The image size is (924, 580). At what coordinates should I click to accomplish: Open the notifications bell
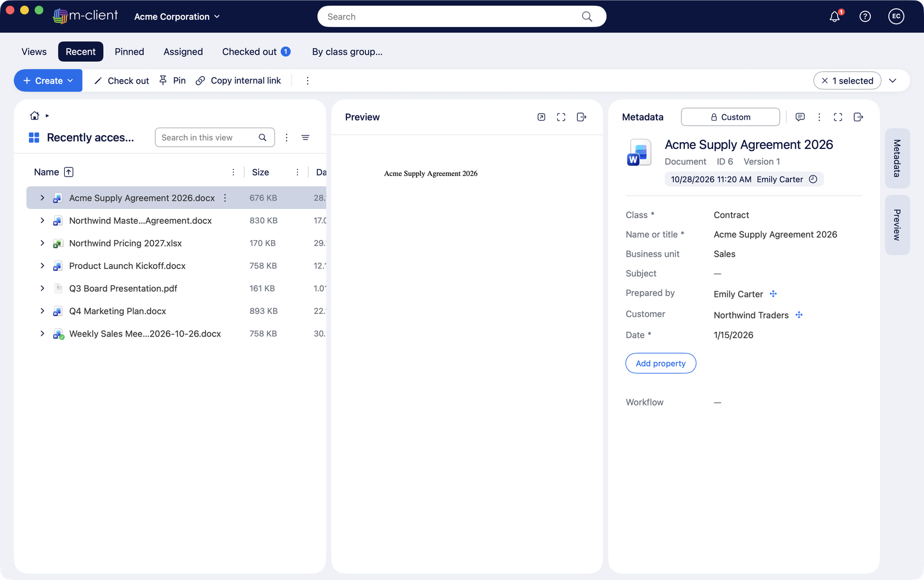(x=835, y=17)
